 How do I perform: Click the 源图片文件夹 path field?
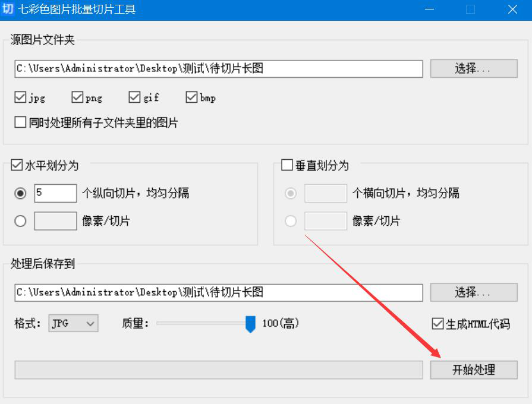[x=219, y=69]
